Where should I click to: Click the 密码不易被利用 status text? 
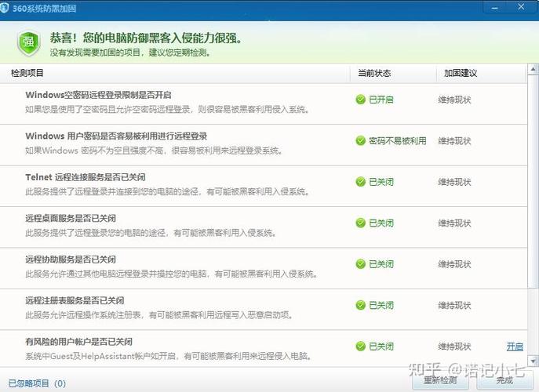pyautogui.click(x=398, y=140)
